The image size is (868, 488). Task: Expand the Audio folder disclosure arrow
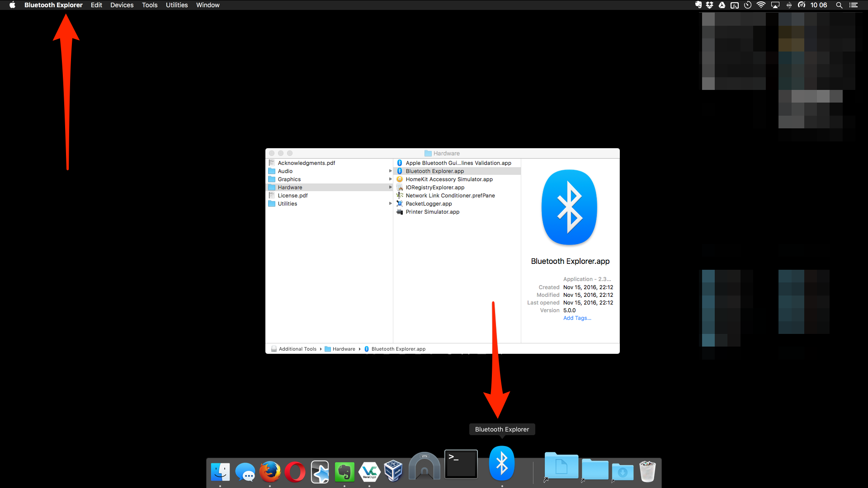(391, 171)
